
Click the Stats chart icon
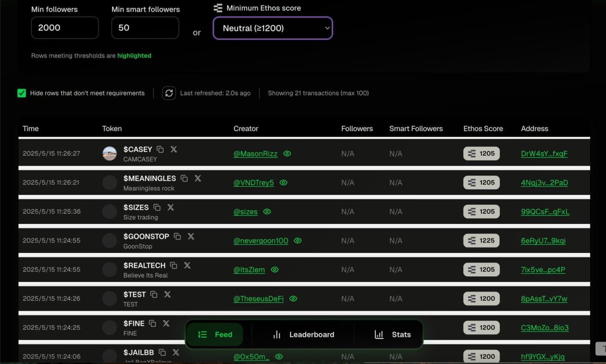click(378, 334)
